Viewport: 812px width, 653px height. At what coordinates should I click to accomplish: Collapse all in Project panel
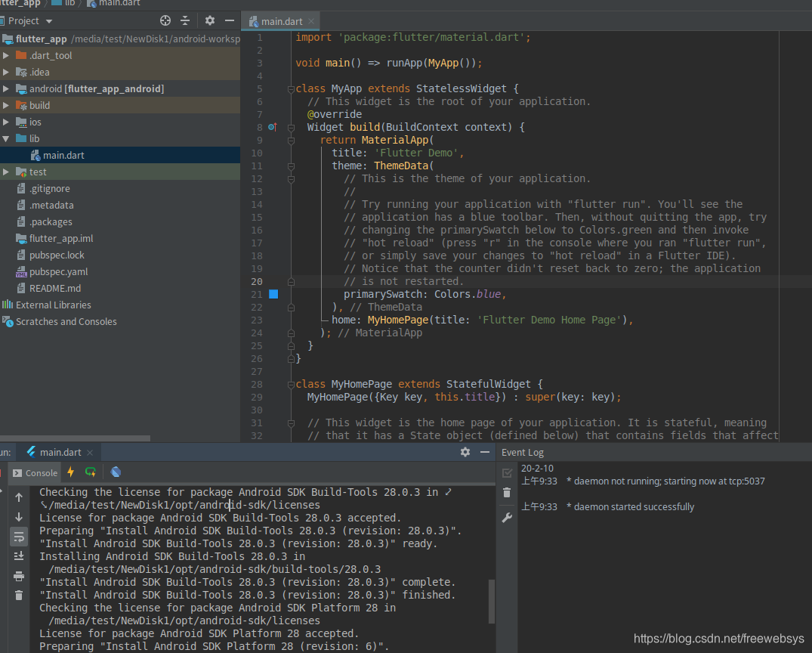pyautogui.click(x=185, y=20)
